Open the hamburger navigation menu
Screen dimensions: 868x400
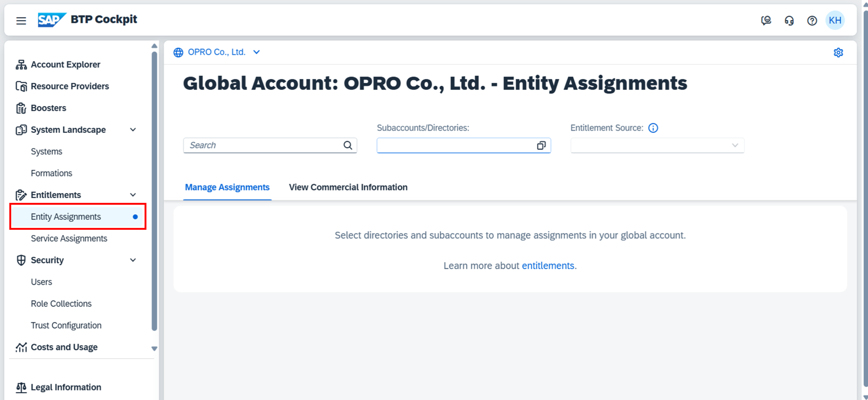(x=21, y=20)
